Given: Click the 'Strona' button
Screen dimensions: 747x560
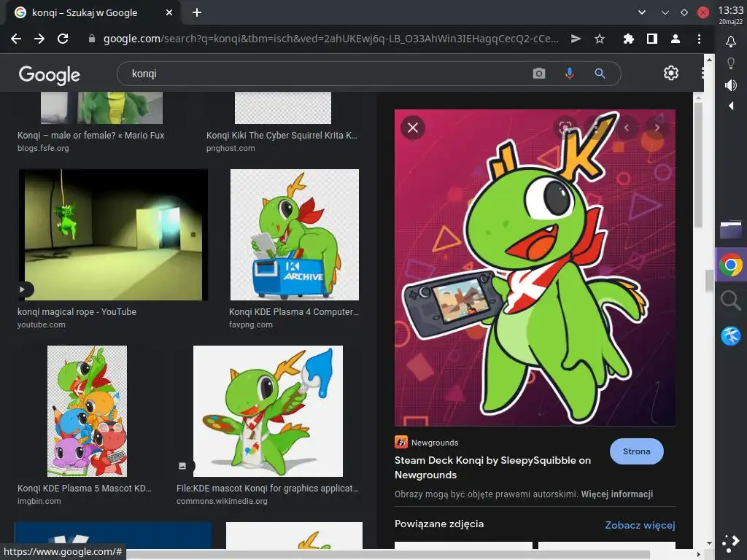Looking at the screenshot, I should 636,451.
